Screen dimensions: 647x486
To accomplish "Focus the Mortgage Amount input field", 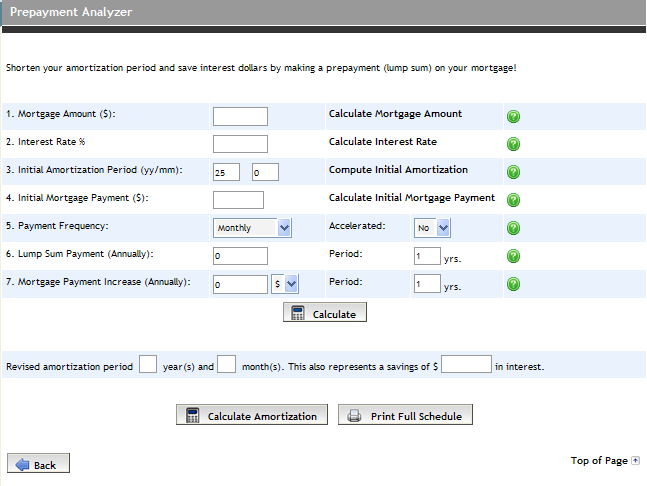I will 240,116.
